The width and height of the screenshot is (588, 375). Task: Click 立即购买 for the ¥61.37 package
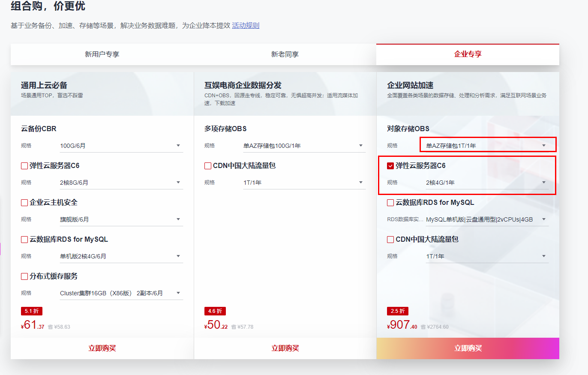coord(101,348)
